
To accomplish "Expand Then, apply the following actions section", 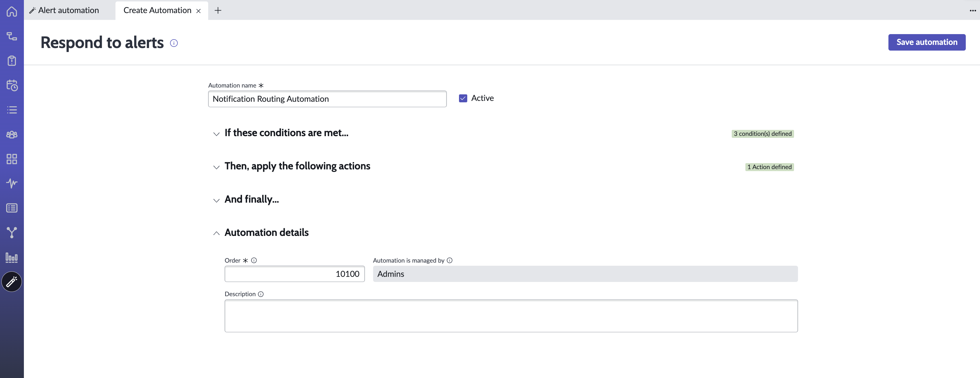I will (216, 167).
